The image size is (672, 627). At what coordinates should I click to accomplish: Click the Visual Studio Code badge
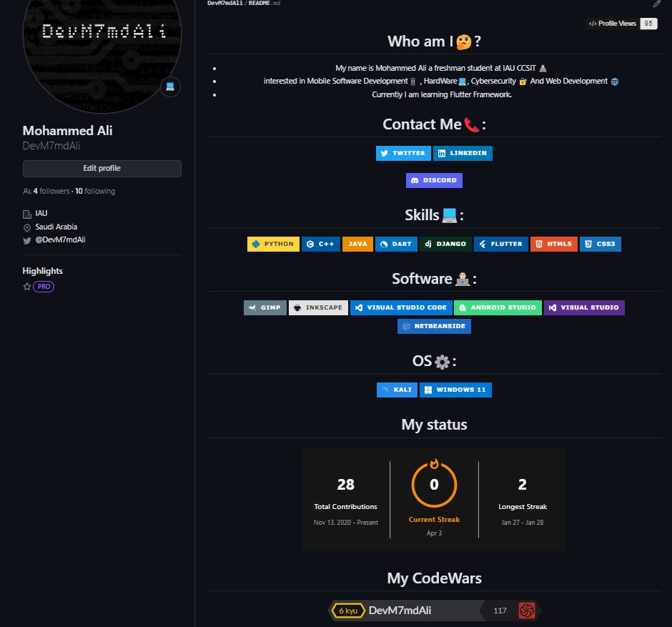pos(401,307)
